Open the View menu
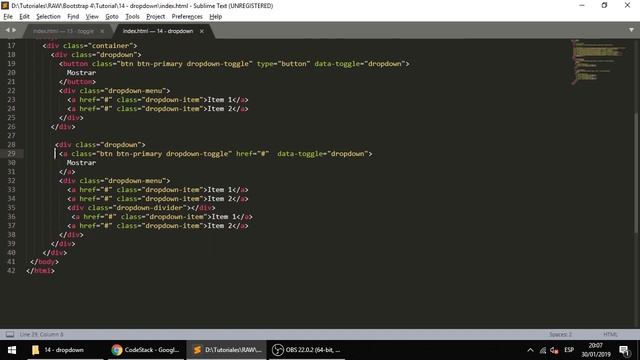Screen dimensions: 640x360 pyautogui.click(x=92, y=16)
